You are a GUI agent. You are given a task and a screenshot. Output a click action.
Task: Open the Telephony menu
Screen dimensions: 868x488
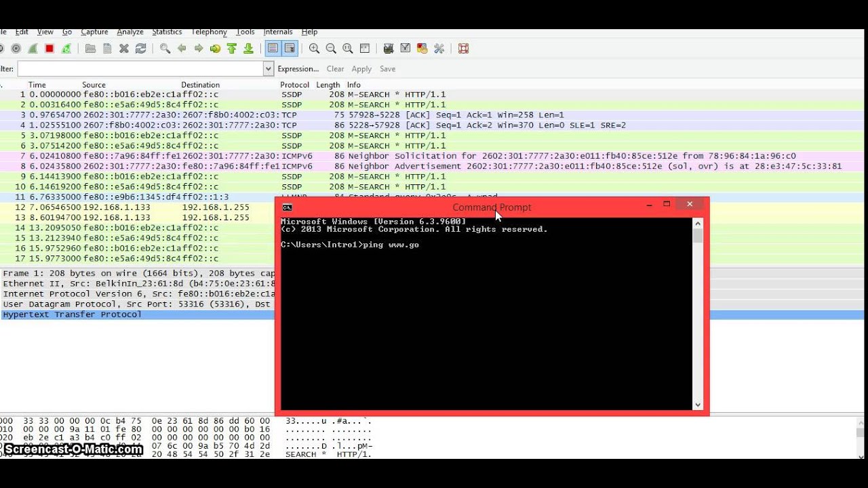(x=209, y=32)
